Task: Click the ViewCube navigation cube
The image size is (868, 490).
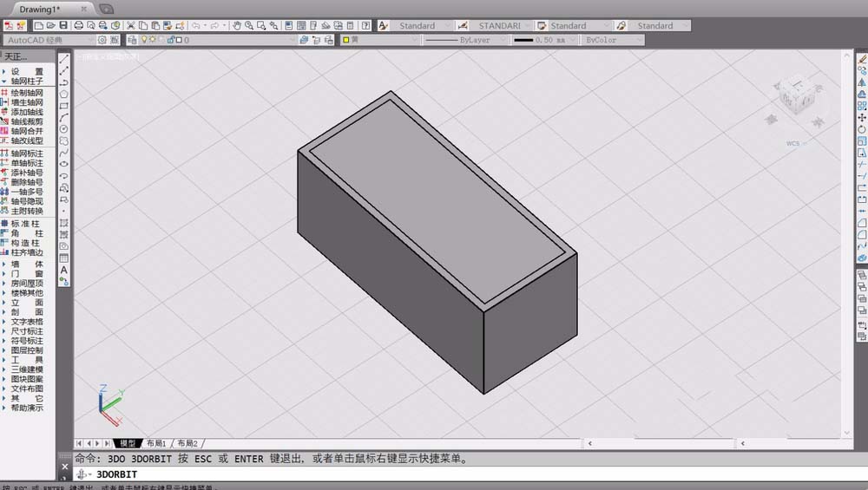Action: (797, 98)
